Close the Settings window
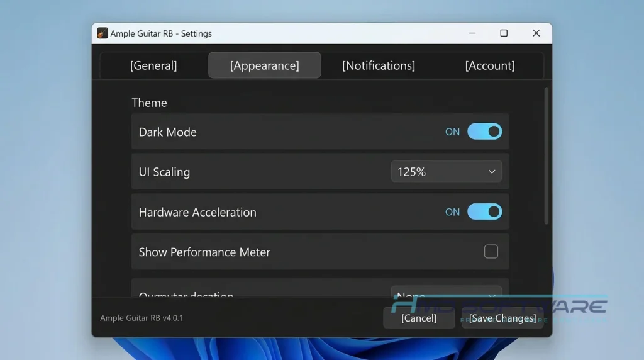Image resolution: width=644 pixels, height=360 pixels. (x=536, y=33)
